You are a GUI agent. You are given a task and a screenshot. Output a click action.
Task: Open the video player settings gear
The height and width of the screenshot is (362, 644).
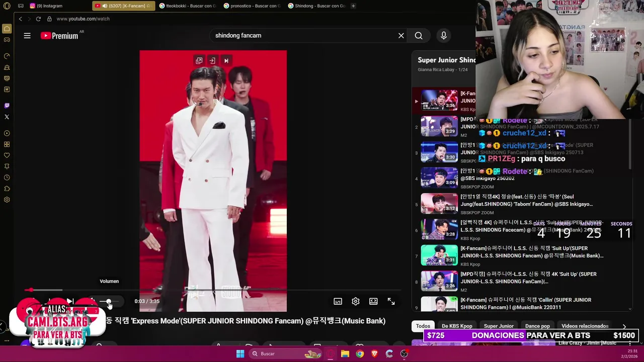pyautogui.click(x=356, y=301)
